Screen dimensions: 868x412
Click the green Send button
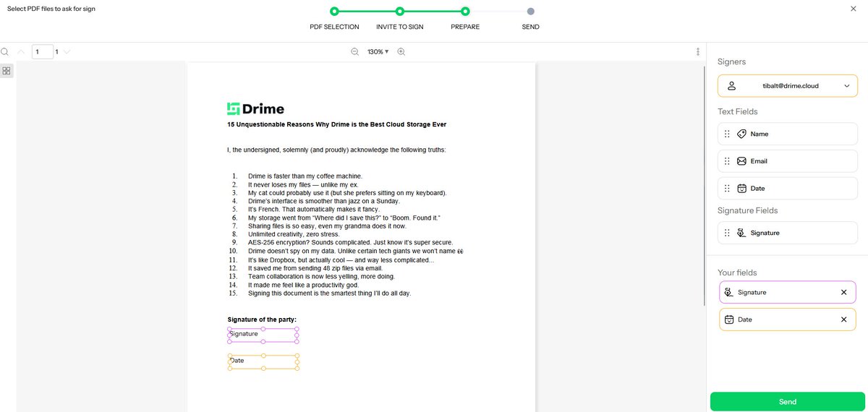pyautogui.click(x=788, y=402)
